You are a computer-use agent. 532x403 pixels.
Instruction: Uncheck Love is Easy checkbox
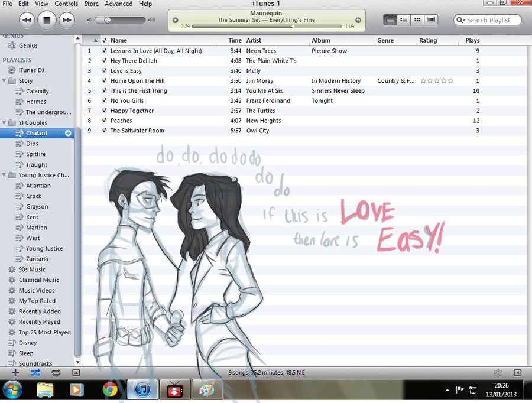[104, 70]
